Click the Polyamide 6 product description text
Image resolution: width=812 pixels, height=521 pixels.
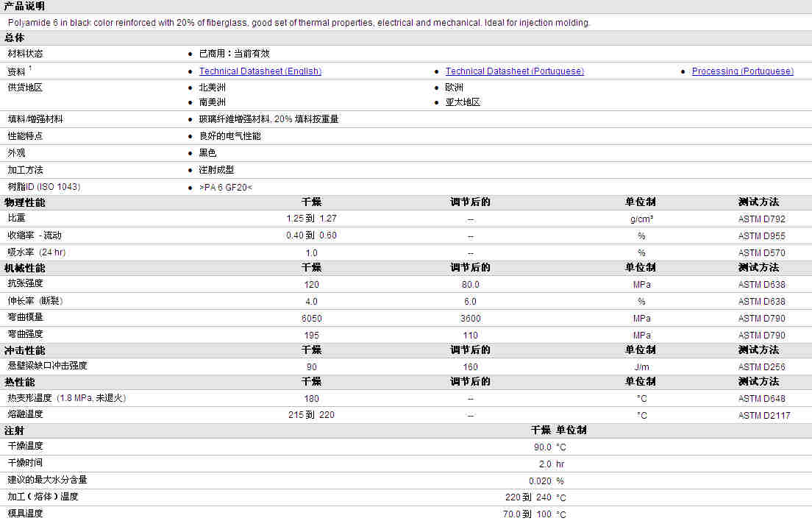point(299,23)
